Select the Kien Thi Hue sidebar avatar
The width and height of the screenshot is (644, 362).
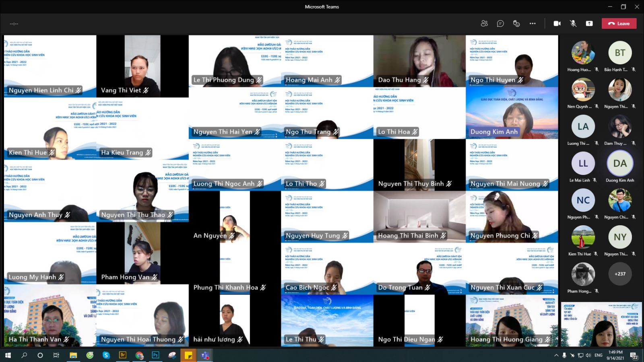pyautogui.click(x=583, y=237)
